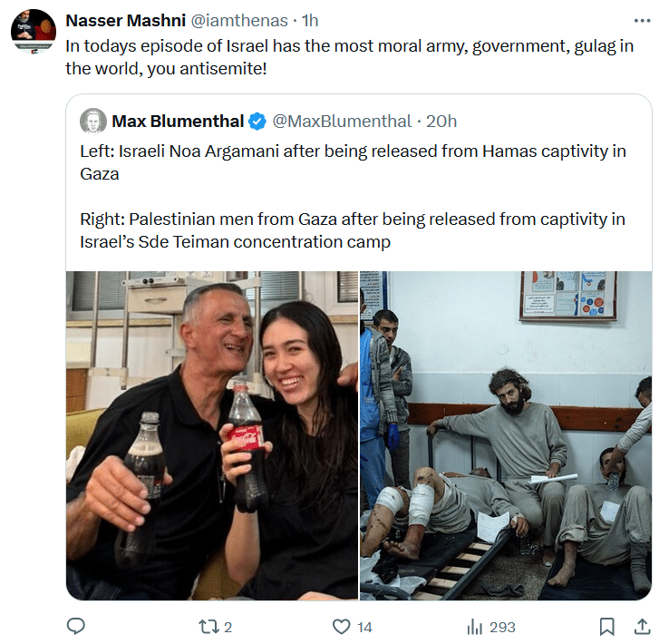Visit the @MaxBlumenthal handle
Screen dimensions: 659x644
pos(342,122)
